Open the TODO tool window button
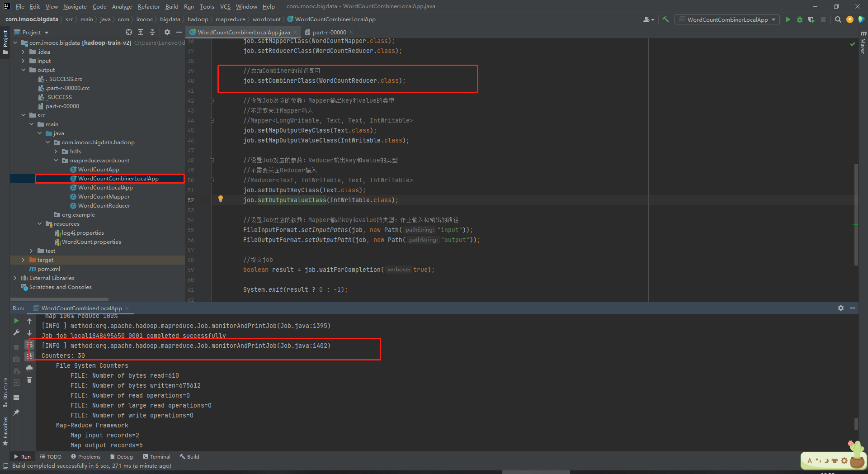The width and height of the screenshot is (868, 474). tap(51, 457)
